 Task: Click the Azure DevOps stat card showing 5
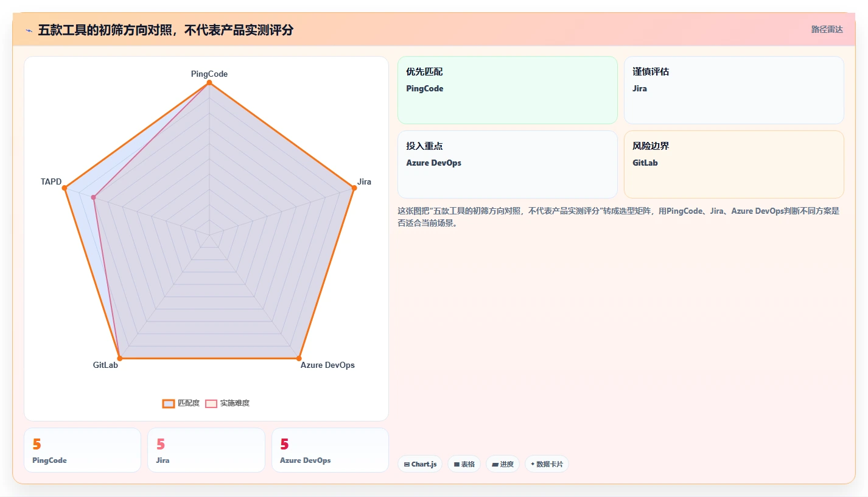point(330,450)
